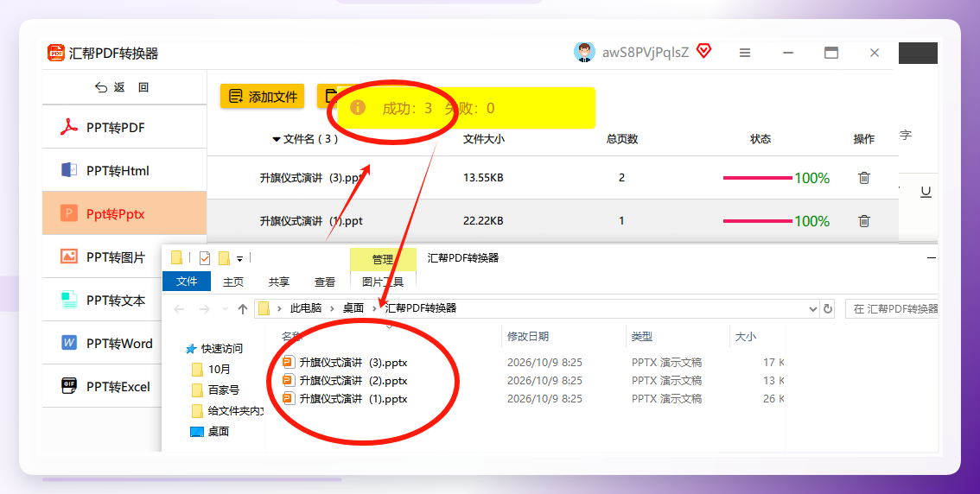The width and height of the screenshot is (980, 494).
Task: Click the 22.22KB file size cell
Action: point(483,220)
